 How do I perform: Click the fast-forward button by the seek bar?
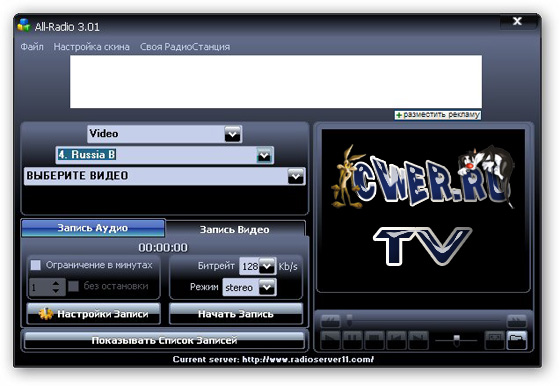tap(517, 321)
